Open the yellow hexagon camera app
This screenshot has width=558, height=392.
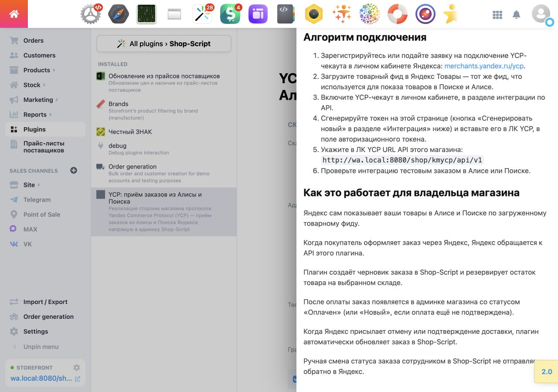click(x=314, y=14)
